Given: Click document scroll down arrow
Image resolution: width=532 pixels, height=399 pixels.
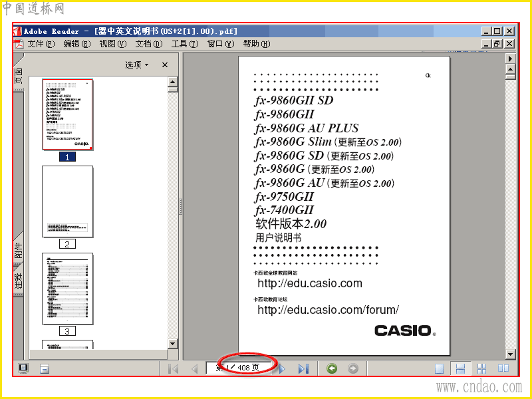Looking at the screenshot, I should [510, 354].
